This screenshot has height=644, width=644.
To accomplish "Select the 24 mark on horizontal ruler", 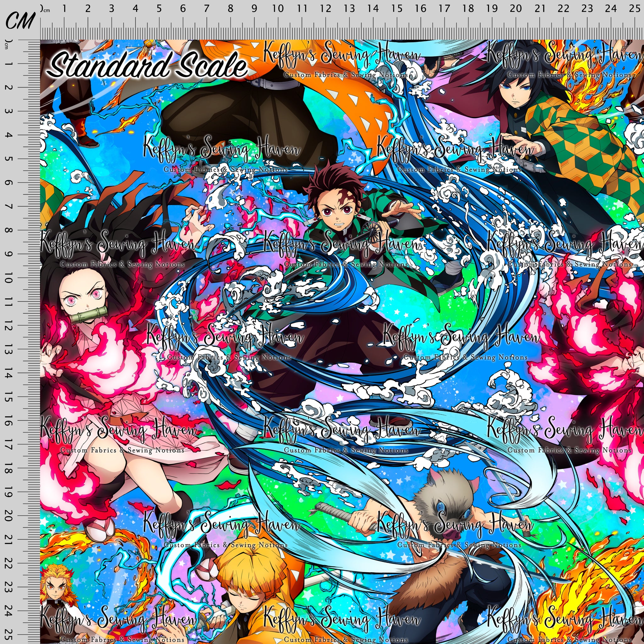I will pyautogui.click(x=611, y=8).
